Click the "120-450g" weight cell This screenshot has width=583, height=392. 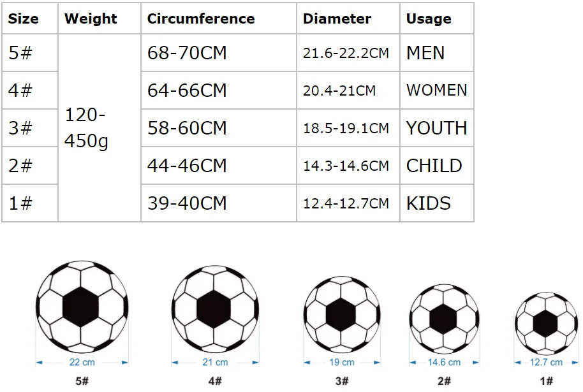click(x=86, y=128)
